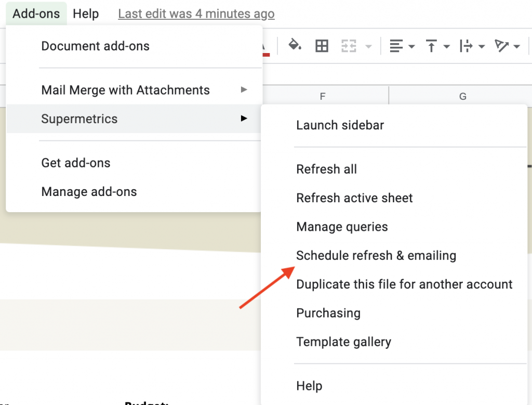
Task: Expand the merge cells dropdown arrow
Action: [369, 47]
